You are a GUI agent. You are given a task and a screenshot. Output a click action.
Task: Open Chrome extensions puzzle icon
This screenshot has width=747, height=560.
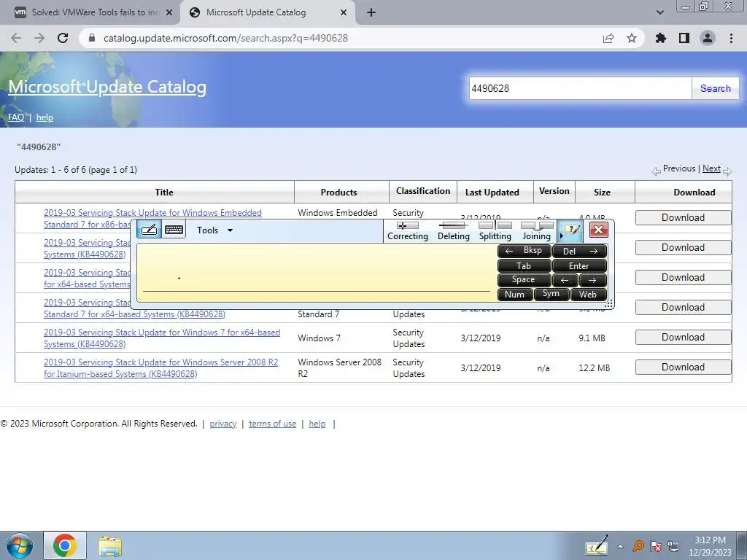[661, 38]
